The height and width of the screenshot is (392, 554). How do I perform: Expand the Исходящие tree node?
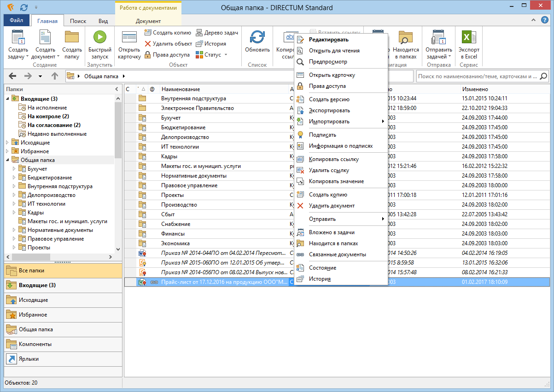click(x=7, y=143)
